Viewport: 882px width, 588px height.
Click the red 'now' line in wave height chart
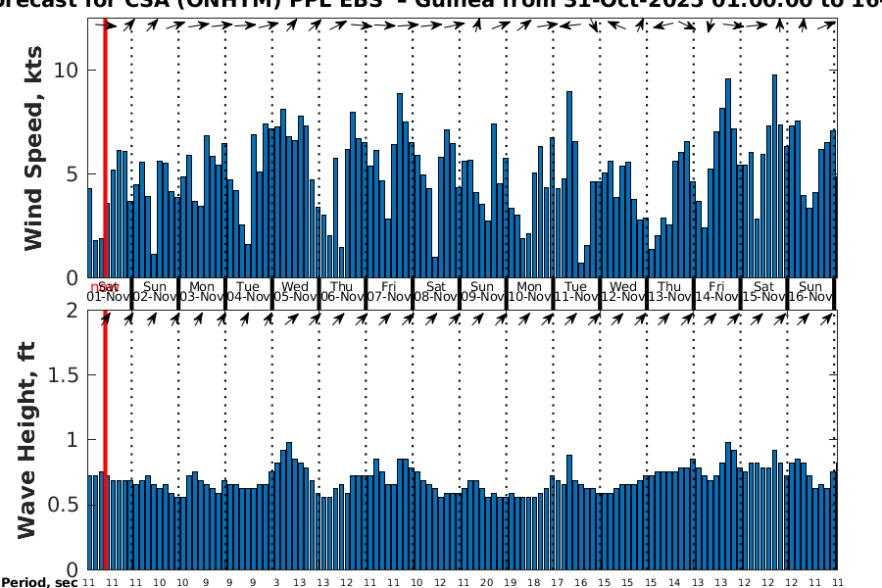[x=105, y=441]
